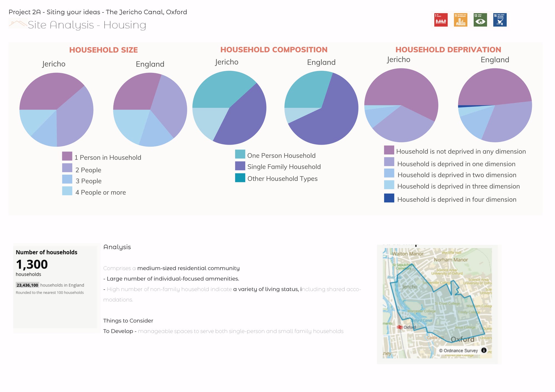Click the HOUSEHOLD SIZE heading

coord(104,50)
